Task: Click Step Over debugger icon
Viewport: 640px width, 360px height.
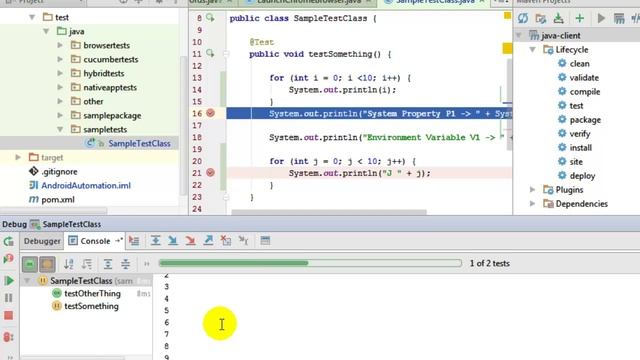Action: [155, 241]
